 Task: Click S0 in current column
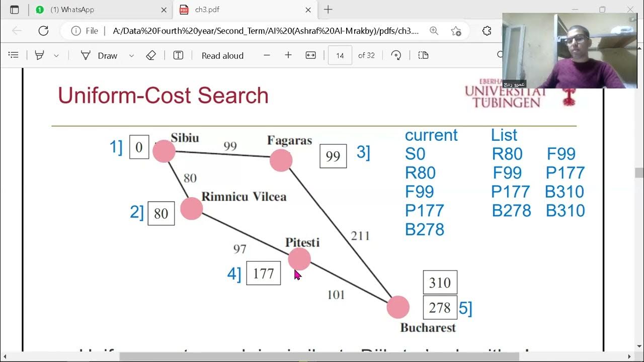point(415,154)
